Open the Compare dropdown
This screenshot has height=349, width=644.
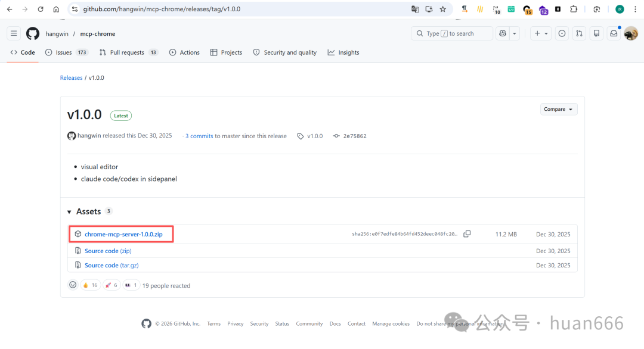[559, 109]
